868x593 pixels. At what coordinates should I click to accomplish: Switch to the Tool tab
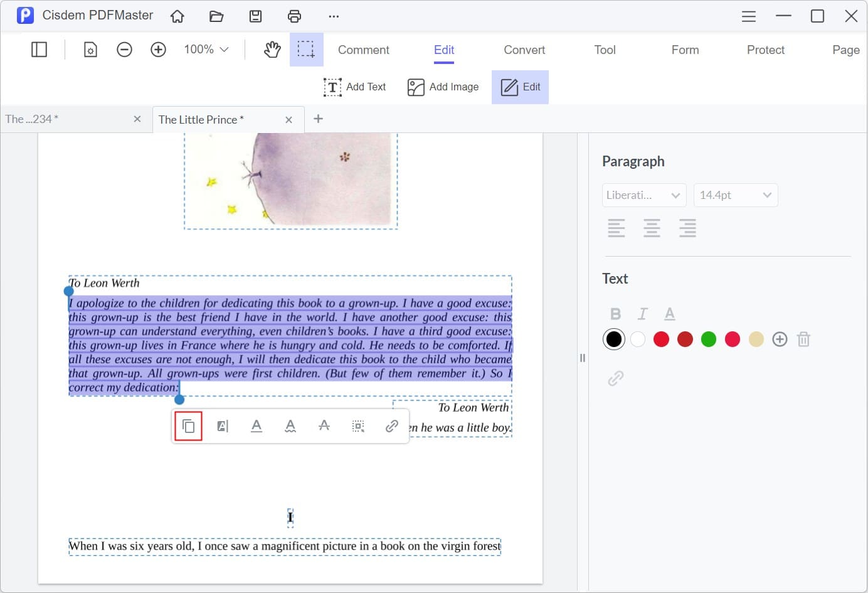pos(605,50)
